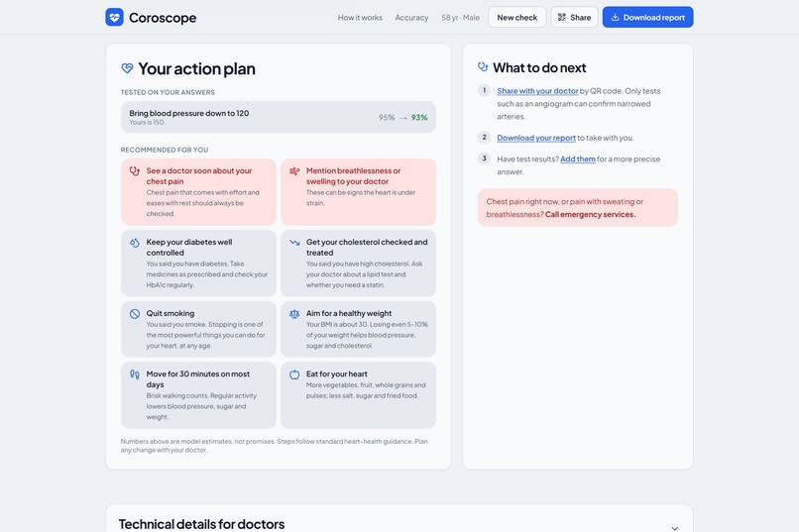Click the scale icon on healthy weight card
The image size is (799, 532).
(294, 314)
